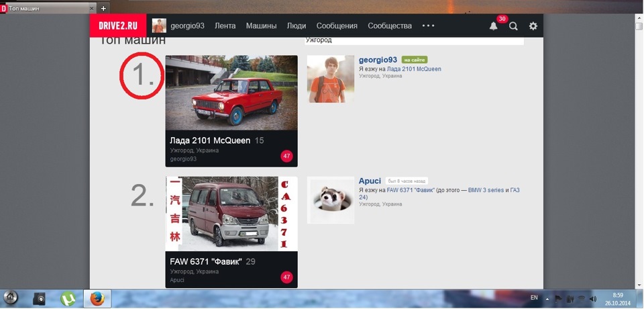Open the georgio93 profile photo

tap(331, 79)
